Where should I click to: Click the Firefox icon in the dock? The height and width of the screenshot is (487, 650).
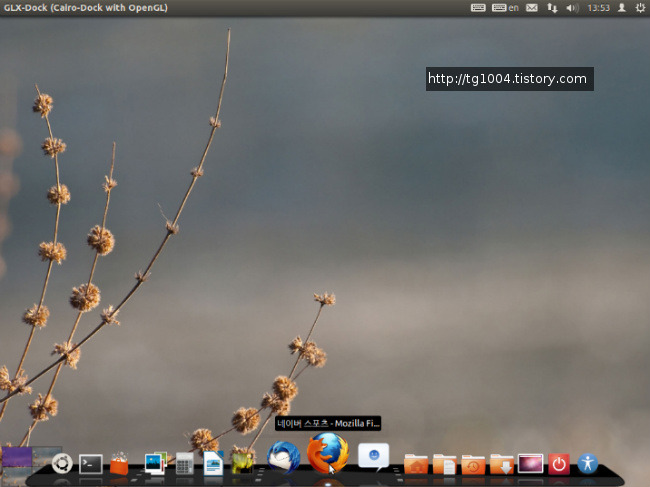328,453
